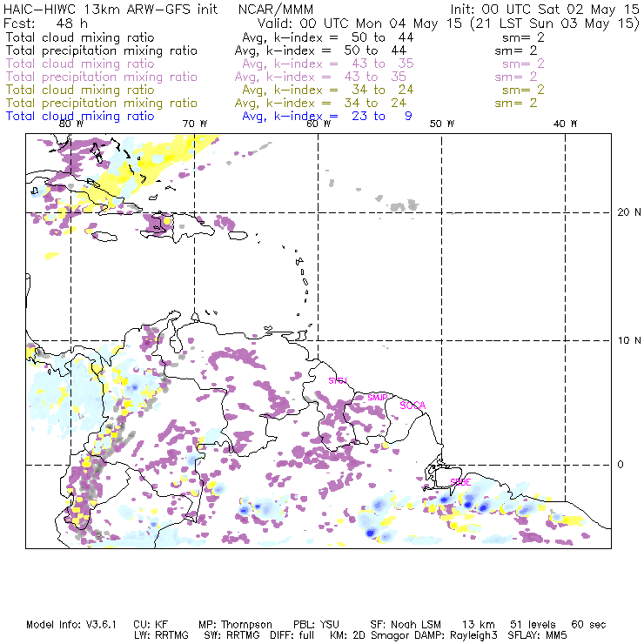Click the '0' equator latitude label
The image size is (644, 644).
point(621,464)
